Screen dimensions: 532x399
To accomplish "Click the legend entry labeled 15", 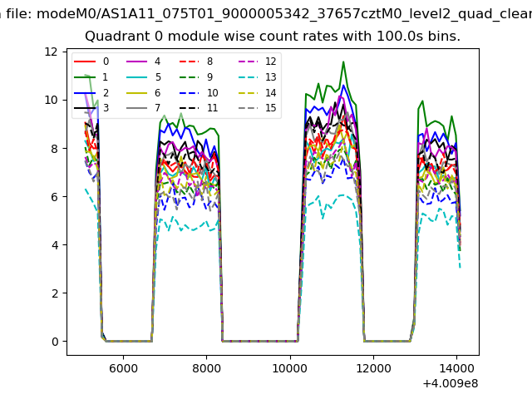I will 258,108.
